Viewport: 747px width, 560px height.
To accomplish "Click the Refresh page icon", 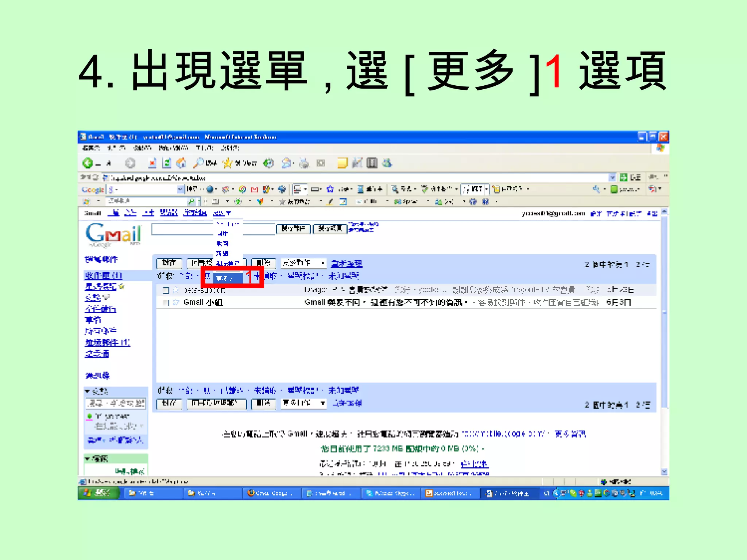I will [x=167, y=163].
